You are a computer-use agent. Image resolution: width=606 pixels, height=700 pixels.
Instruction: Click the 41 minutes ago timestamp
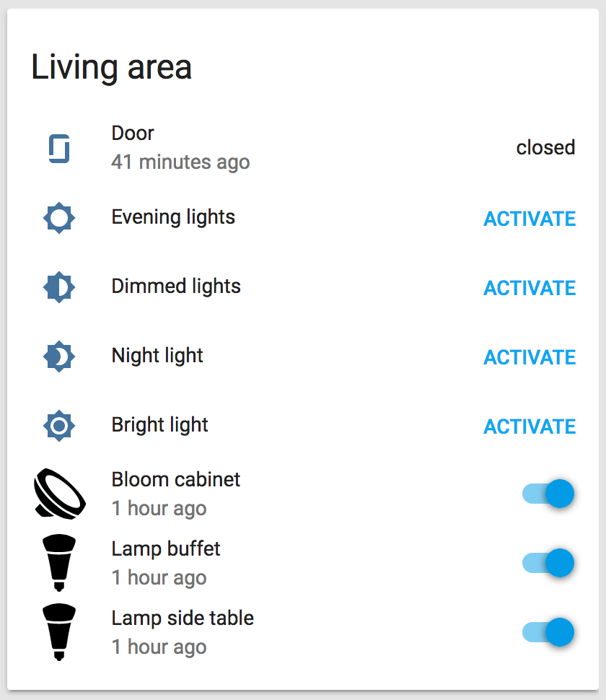[x=180, y=162]
